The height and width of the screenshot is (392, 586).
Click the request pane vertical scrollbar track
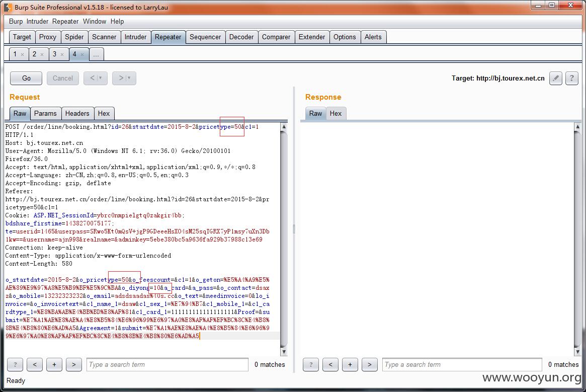point(284,240)
